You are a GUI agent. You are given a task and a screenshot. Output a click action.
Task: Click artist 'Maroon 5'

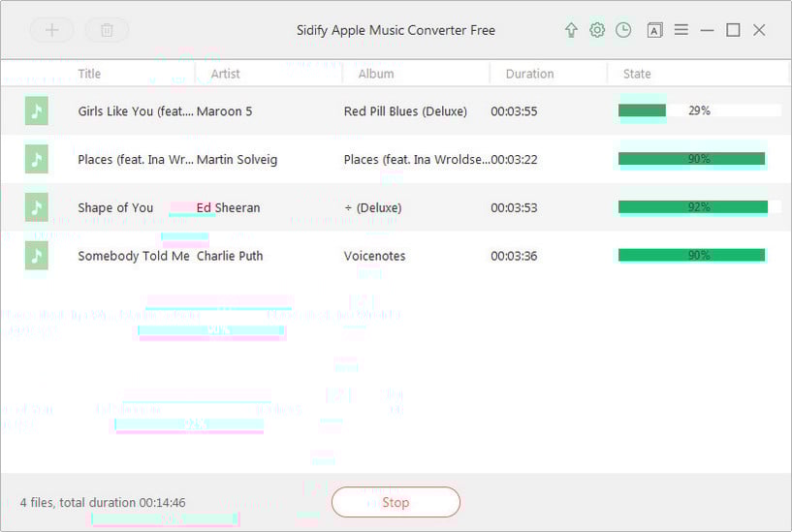click(224, 111)
